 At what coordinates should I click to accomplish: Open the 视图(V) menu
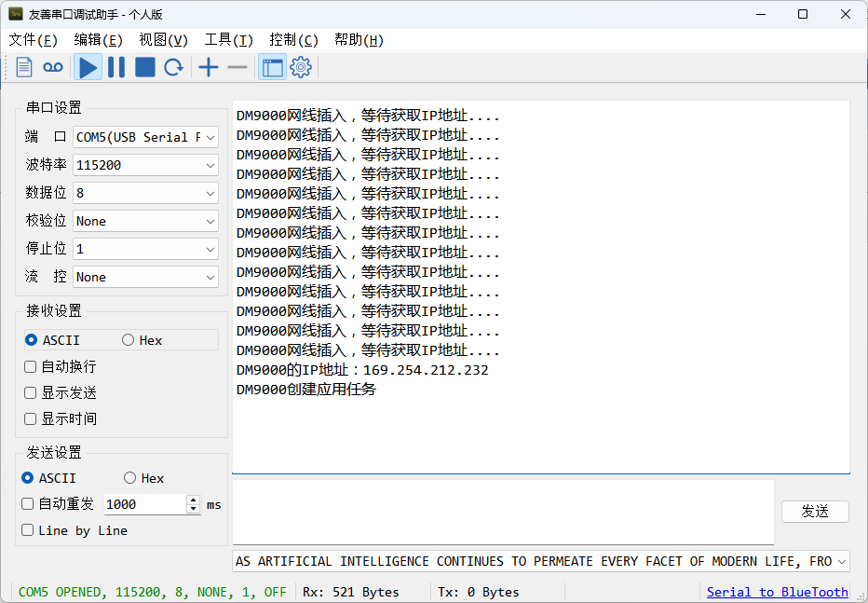coord(163,40)
